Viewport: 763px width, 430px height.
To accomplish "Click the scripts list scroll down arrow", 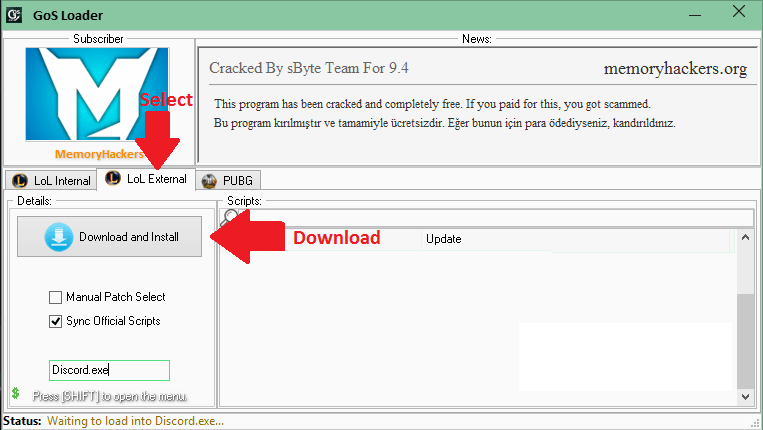I will 745,396.
